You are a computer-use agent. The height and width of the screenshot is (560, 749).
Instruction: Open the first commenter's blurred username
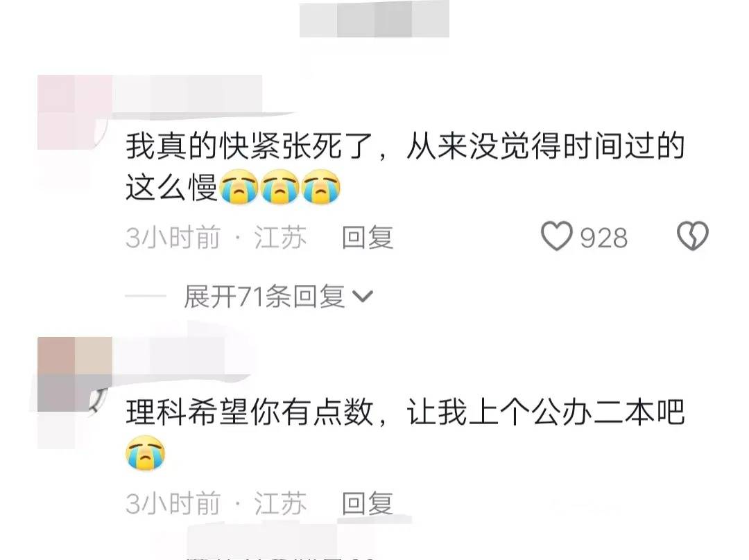coord(188,96)
